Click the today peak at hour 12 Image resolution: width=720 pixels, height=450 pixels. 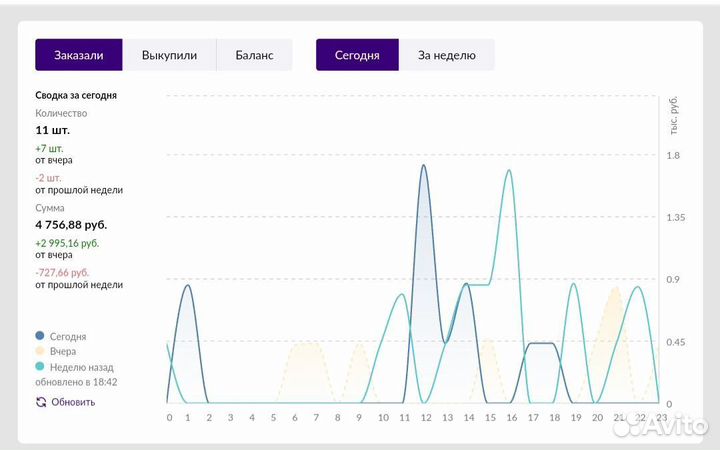coord(424,166)
